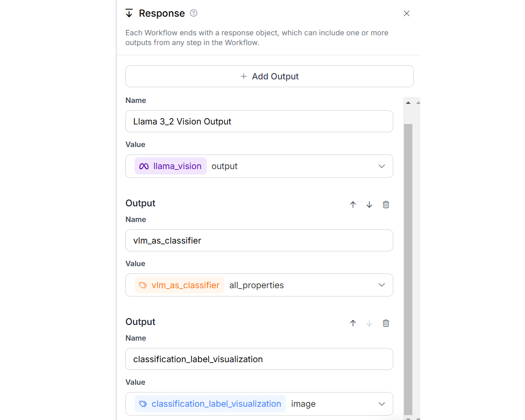Click the outputs list scrollbar thumb
Screen dimensions: 525x420
(x=408, y=269)
